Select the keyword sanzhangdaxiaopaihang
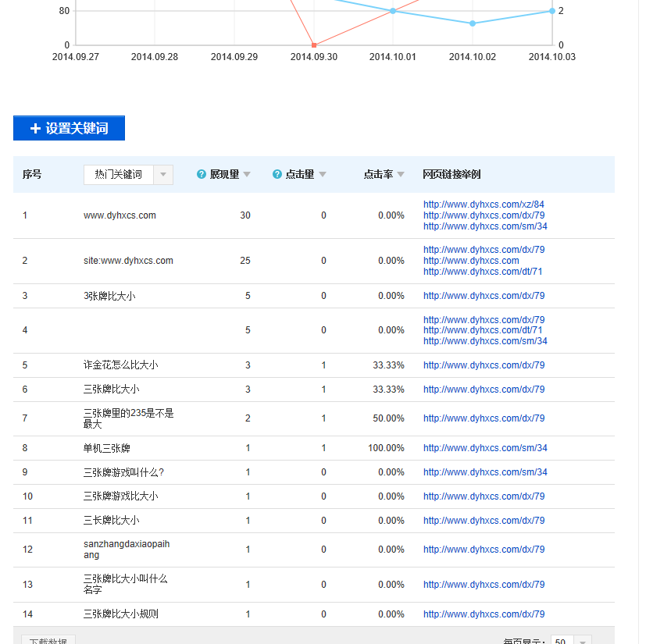This screenshot has height=644, width=671. tap(127, 549)
